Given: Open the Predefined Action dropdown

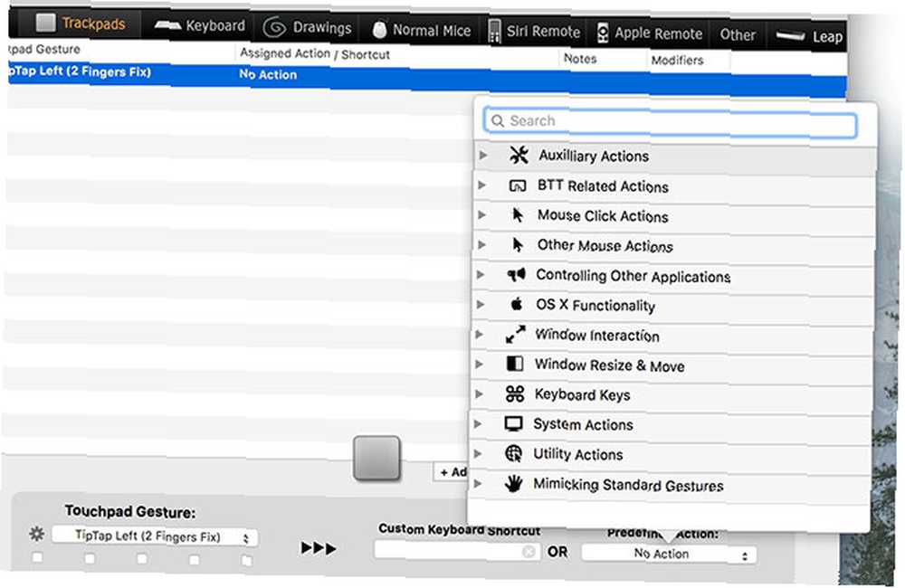Looking at the screenshot, I should [669, 554].
